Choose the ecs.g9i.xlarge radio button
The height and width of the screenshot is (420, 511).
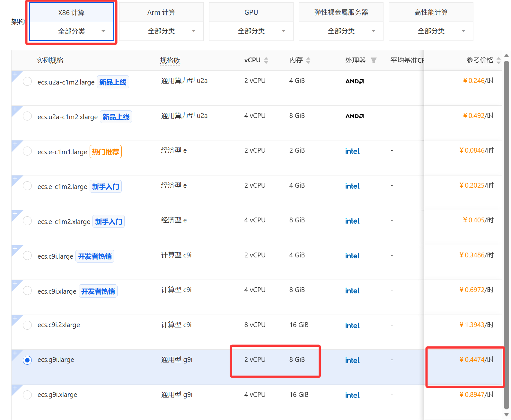tap(27, 395)
